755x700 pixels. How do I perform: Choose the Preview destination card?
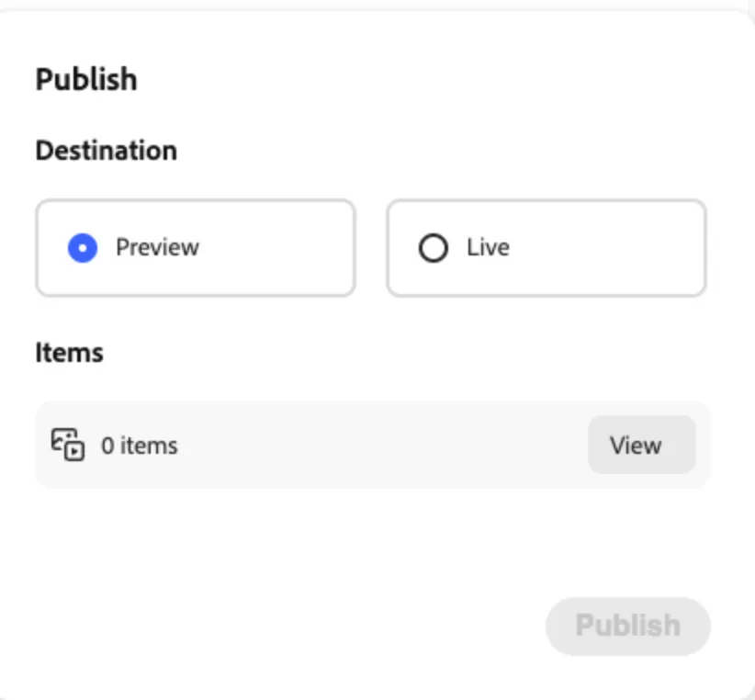[196, 248]
